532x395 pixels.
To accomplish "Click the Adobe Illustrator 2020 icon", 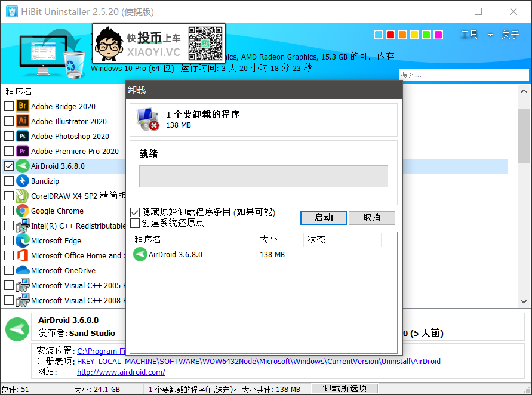I will 23,121.
